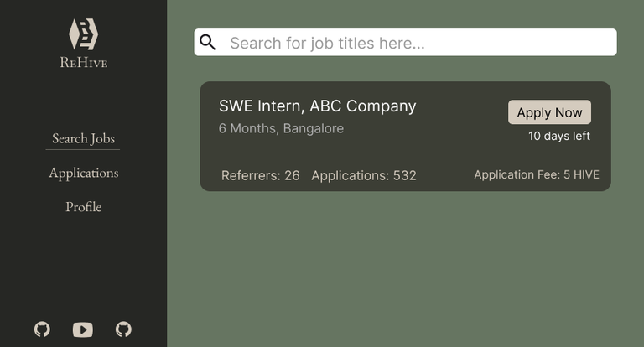Open the Profile page from sidebar
Screen dimensions: 644x347
83,206
